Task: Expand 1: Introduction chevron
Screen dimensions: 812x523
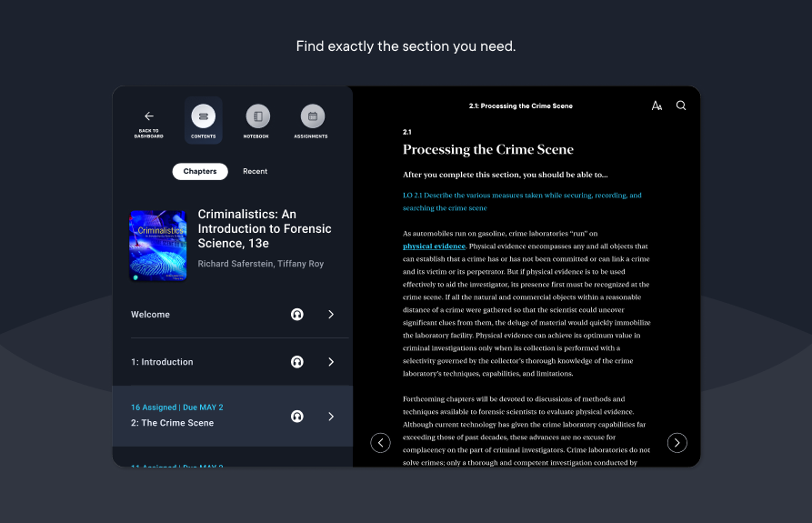Action: tap(331, 362)
